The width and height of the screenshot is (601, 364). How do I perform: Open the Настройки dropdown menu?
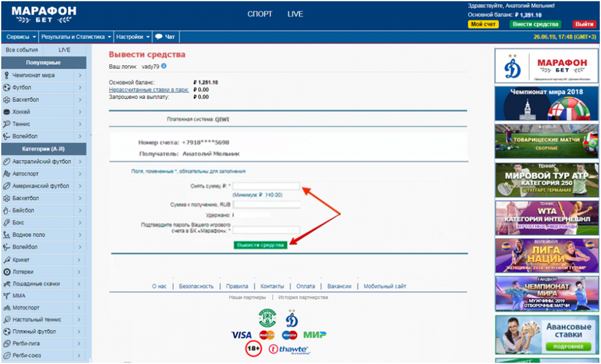pos(133,37)
